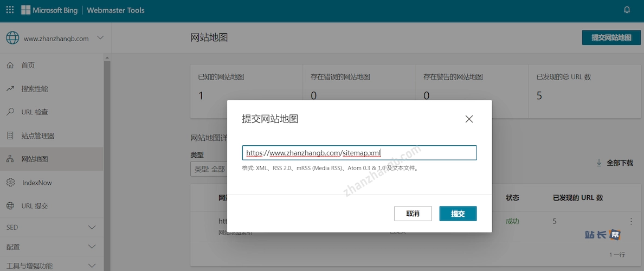Image resolution: width=644 pixels, height=271 pixels.
Task: Click the 全部下载 download arrow icon
Action: click(x=599, y=163)
